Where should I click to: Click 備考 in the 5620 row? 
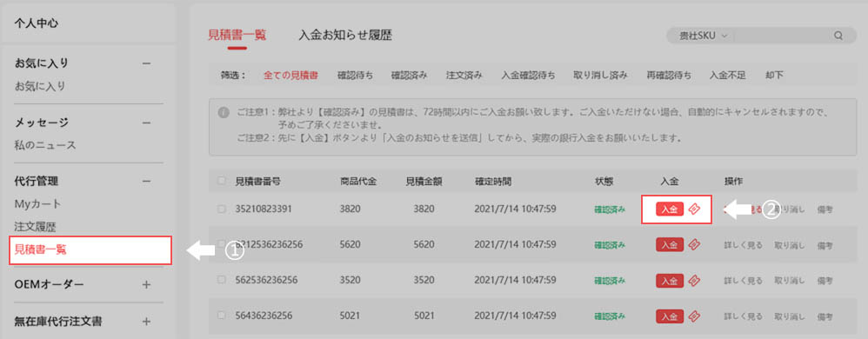pos(825,245)
